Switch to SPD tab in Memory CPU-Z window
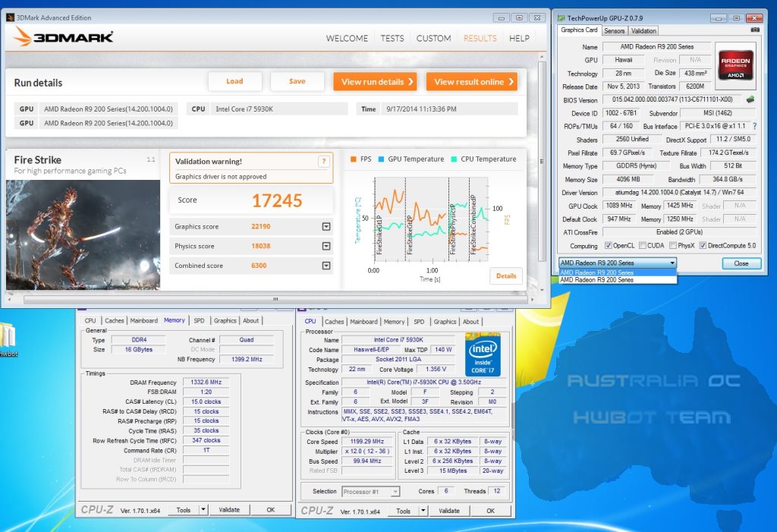The width and height of the screenshot is (777, 532). point(200,321)
